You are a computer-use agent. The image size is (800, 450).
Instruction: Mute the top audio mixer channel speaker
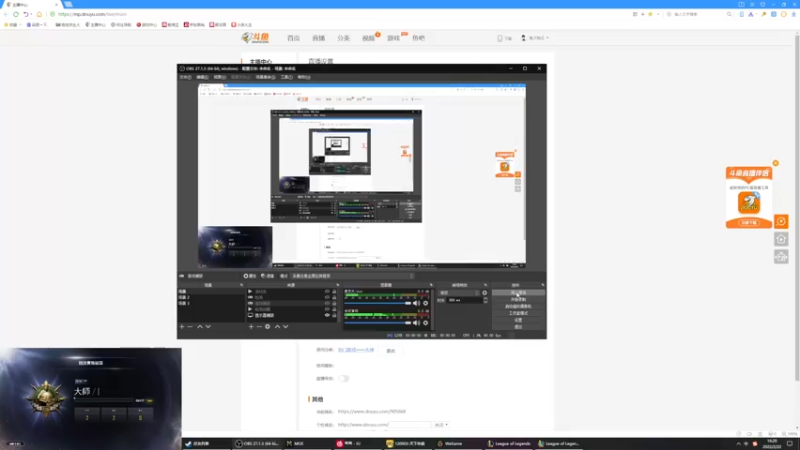pyautogui.click(x=416, y=303)
